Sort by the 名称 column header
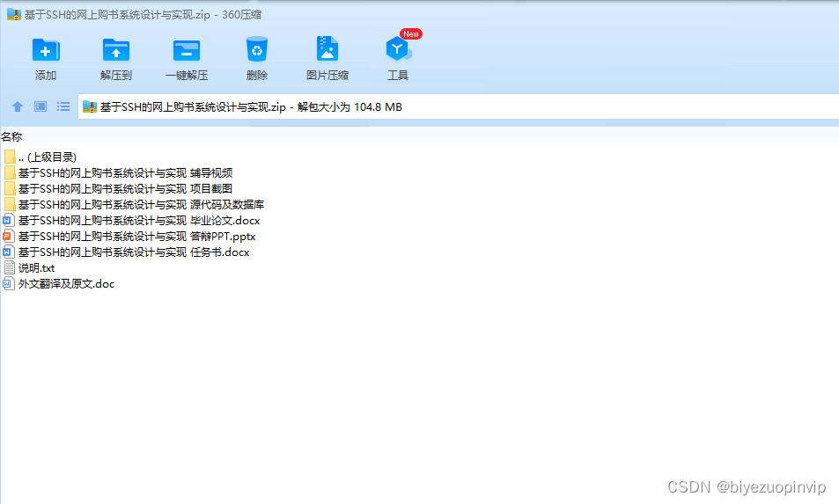Image resolution: width=839 pixels, height=504 pixels. [11, 137]
